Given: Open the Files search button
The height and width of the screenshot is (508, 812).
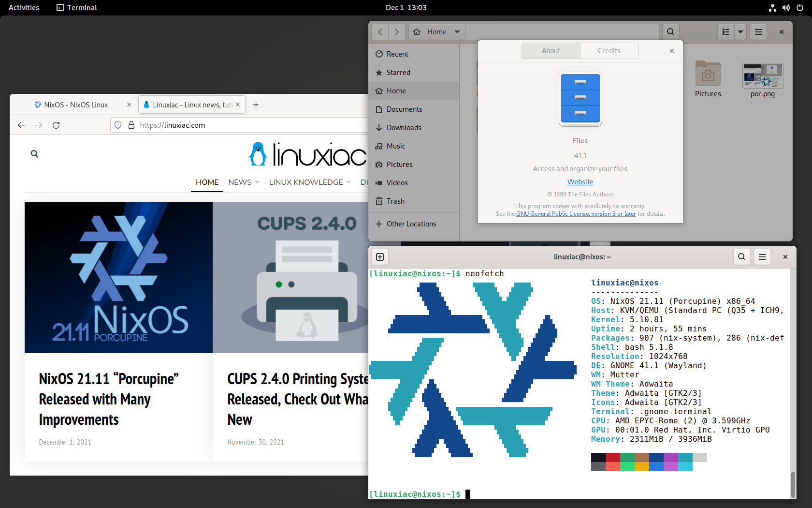Looking at the screenshot, I should click(670, 32).
